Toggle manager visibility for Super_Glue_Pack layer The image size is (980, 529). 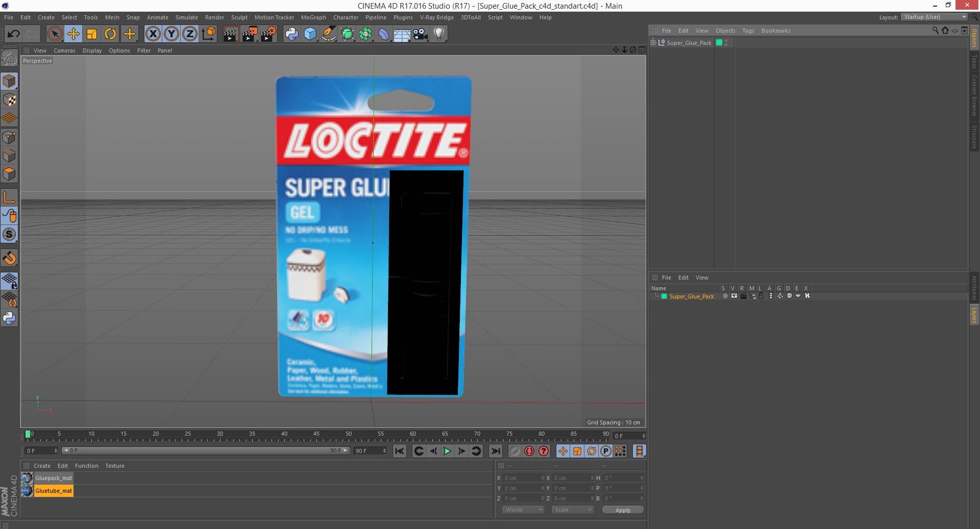(x=752, y=296)
